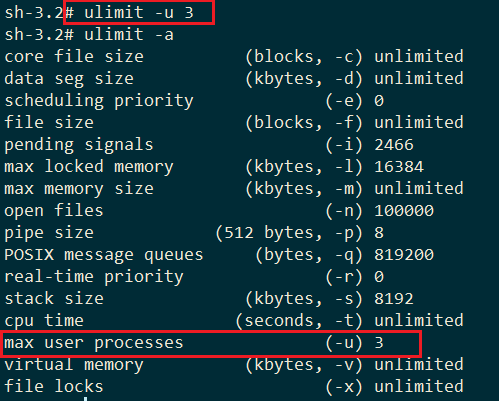The height and width of the screenshot is (401, 499).
Task: Click the POSIX message queues value 819200
Action: [404, 255]
